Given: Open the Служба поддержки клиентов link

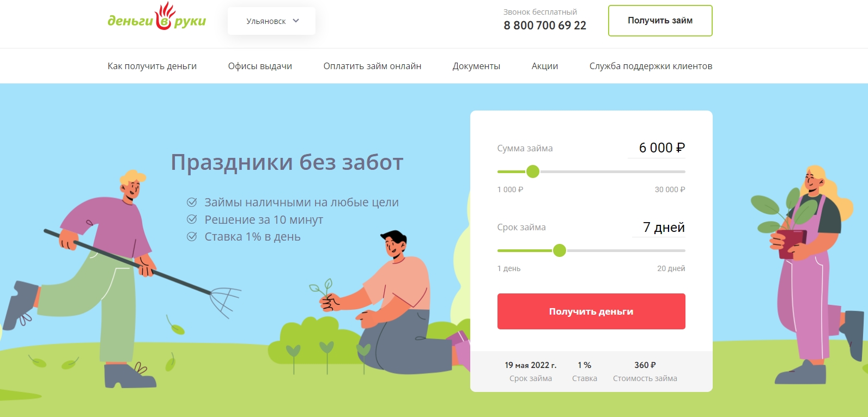Looking at the screenshot, I should pos(651,66).
